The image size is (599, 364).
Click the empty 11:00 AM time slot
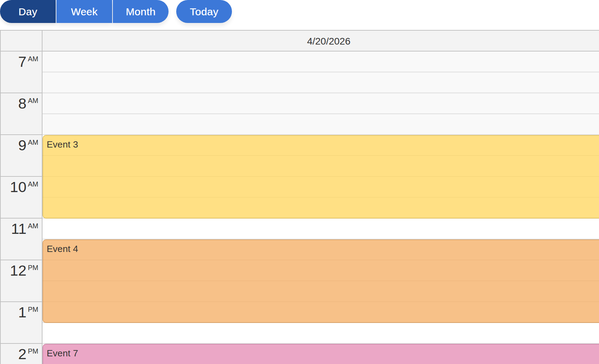click(321, 229)
